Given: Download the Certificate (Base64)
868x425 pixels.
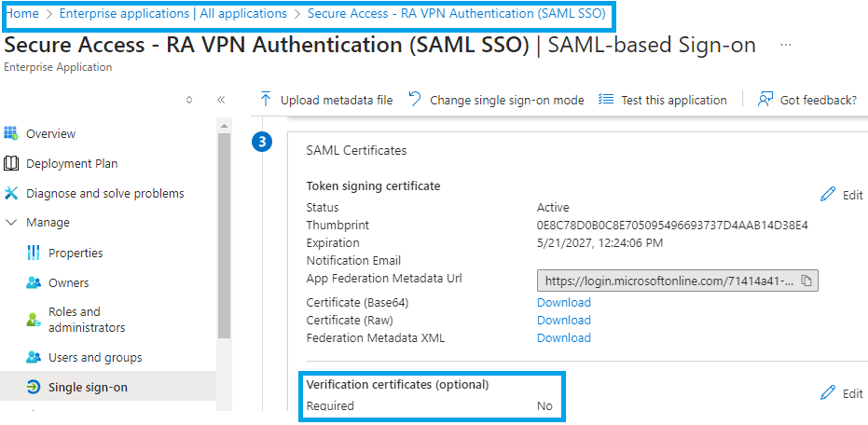Looking at the screenshot, I should click(564, 302).
